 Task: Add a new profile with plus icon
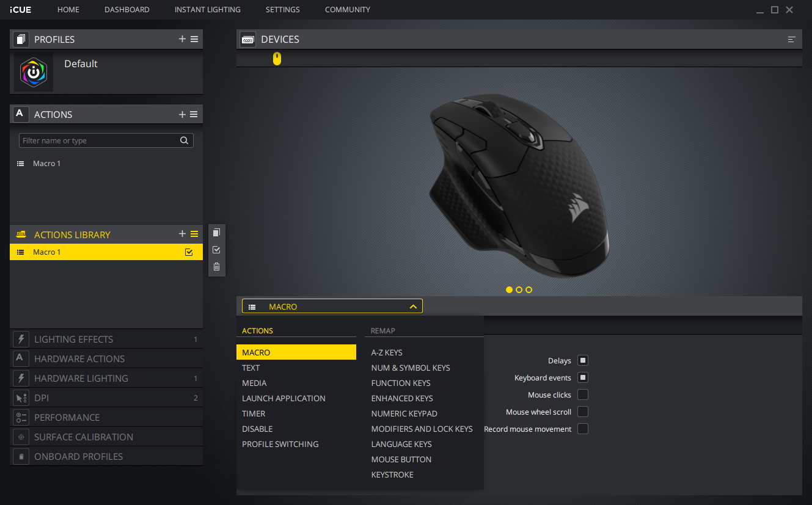pyautogui.click(x=182, y=39)
